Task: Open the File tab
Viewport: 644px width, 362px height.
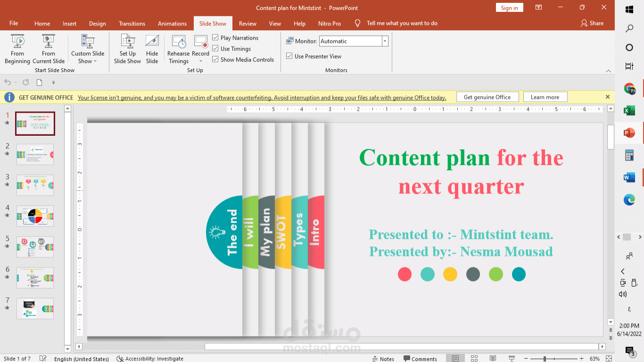Action: tap(14, 23)
